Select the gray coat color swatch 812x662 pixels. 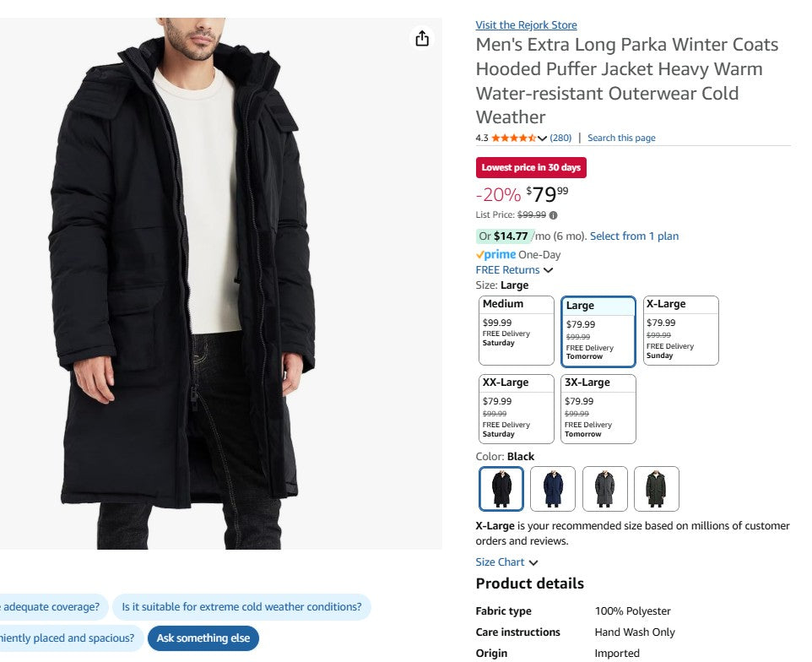point(605,489)
